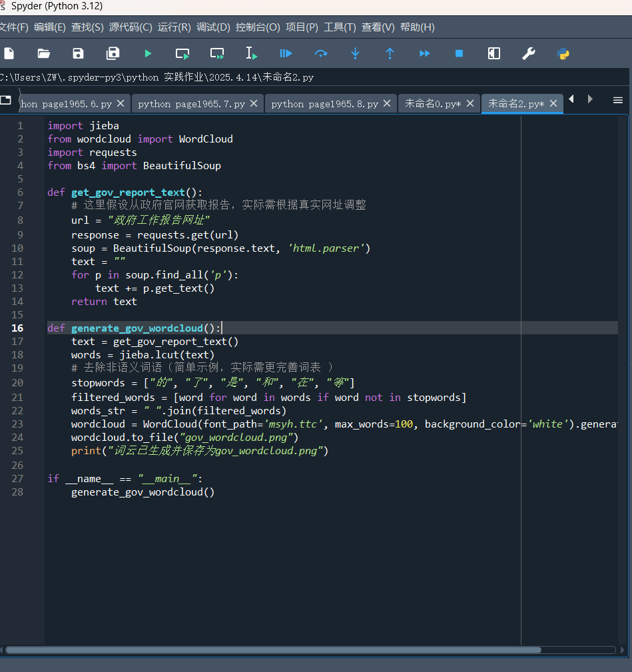Close the page1965.6.py tab
Screen dimensions: 632x672
click(121, 103)
